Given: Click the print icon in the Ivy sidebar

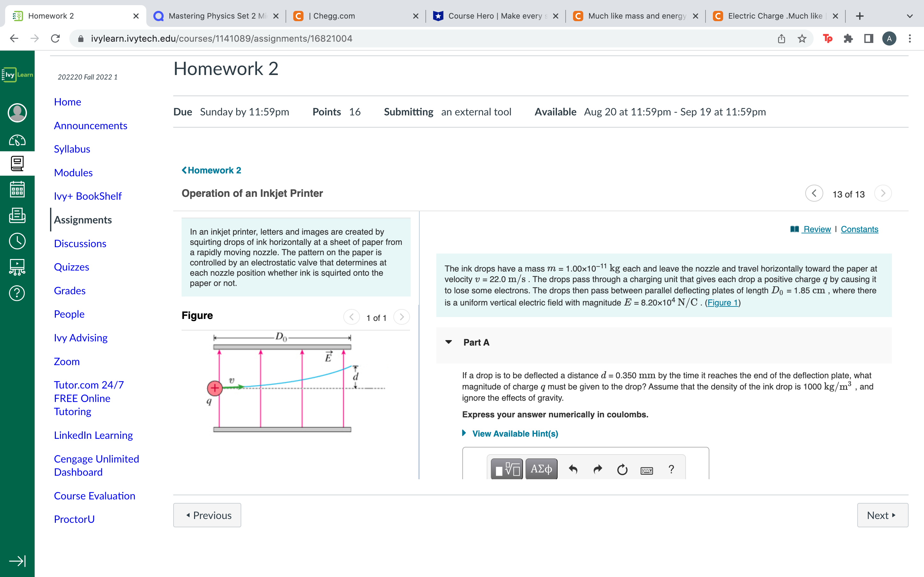Looking at the screenshot, I should pos(17,215).
